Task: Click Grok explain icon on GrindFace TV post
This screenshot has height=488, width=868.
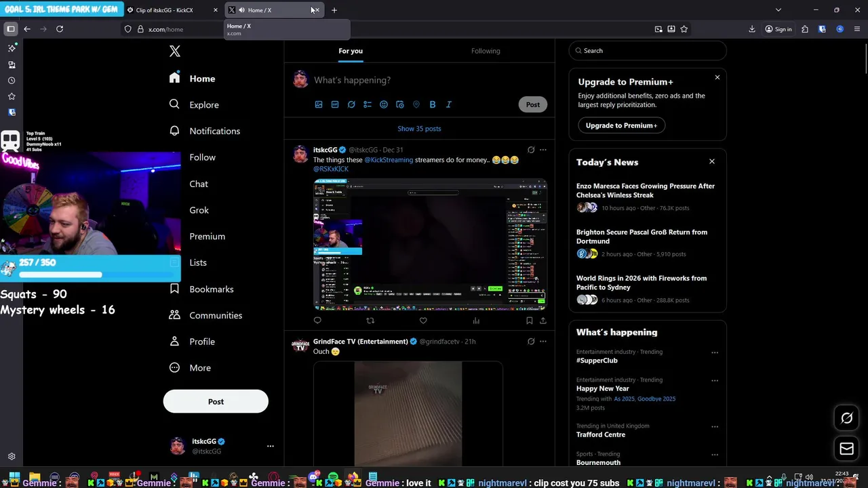Action: tap(531, 342)
